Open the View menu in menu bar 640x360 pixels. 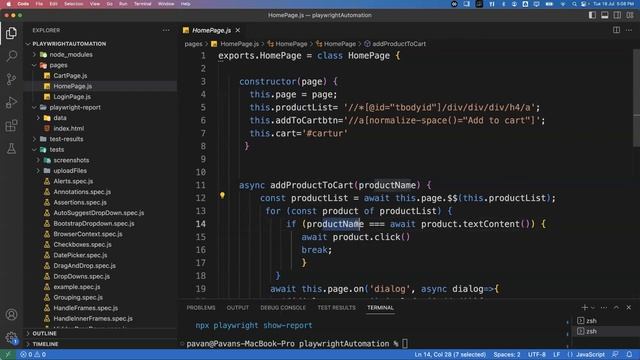[95, 4]
